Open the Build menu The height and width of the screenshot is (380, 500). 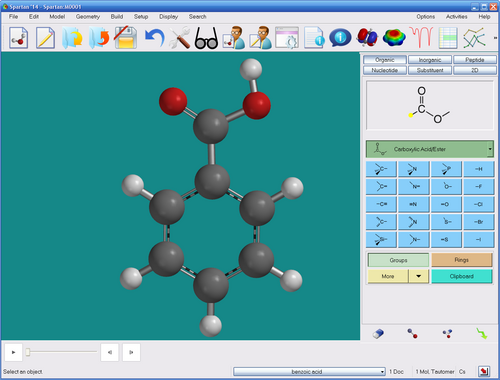click(117, 17)
